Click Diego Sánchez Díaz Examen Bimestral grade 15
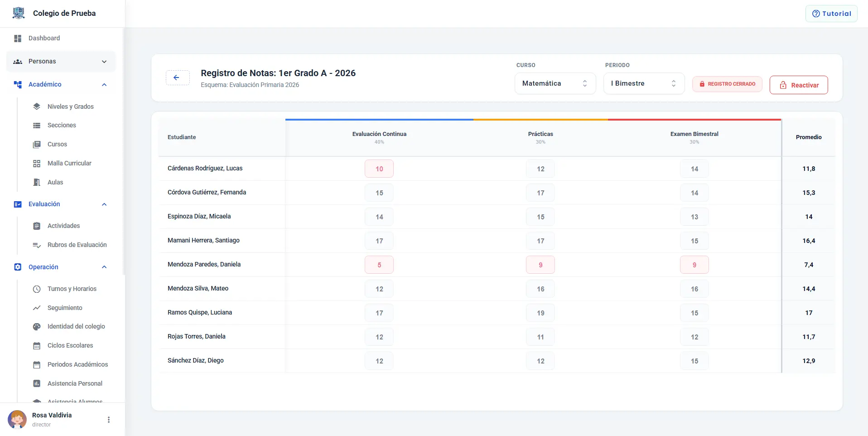Image resolution: width=868 pixels, height=436 pixels. (x=694, y=361)
